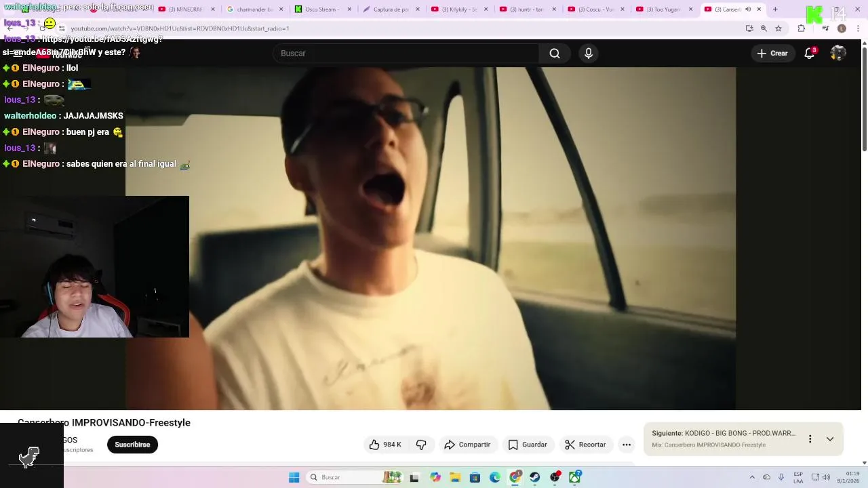
Task: Open the Xbox app from the taskbar
Action: (x=574, y=477)
